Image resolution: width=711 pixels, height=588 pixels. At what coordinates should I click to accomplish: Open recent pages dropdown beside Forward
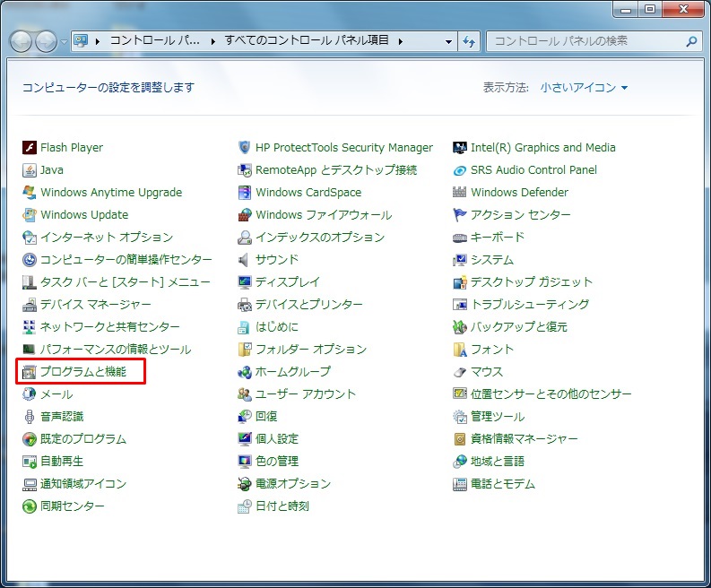pos(64,42)
